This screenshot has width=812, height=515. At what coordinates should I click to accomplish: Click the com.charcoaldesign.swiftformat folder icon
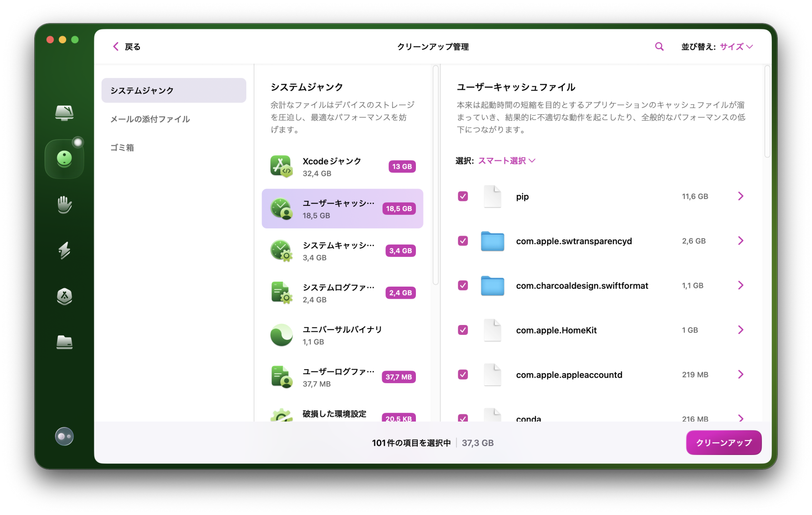493,285
